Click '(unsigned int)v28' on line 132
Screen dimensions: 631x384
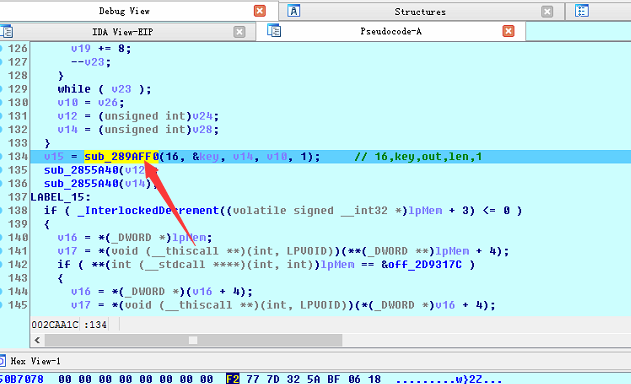[x=156, y=130]
